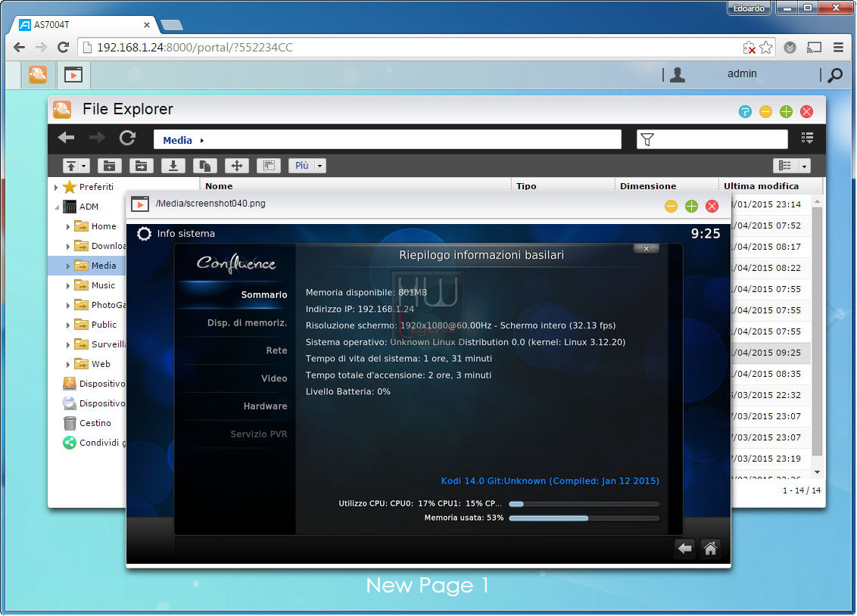Image resolution: width=857 pixels, height=616 pixels.
Task: Close the Kodi info dialog with X
Action: click(646, 249)
